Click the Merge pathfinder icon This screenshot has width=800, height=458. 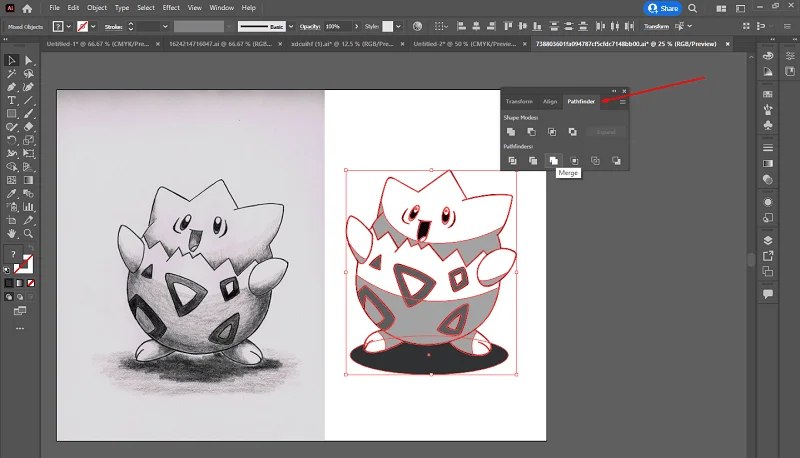554,161
